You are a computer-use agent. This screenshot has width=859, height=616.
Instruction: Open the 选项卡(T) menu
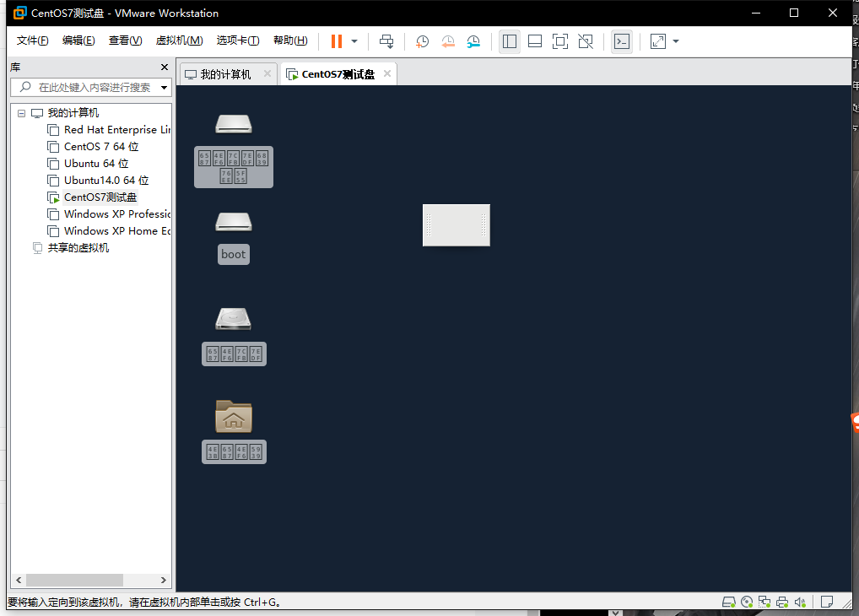click(x=238, y=41)
